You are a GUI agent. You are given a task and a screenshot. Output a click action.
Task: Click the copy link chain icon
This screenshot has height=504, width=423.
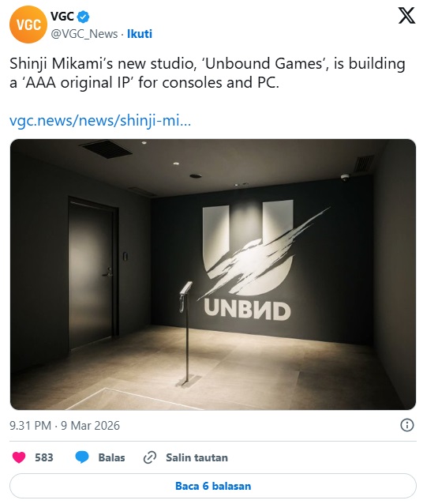point(150,457)
